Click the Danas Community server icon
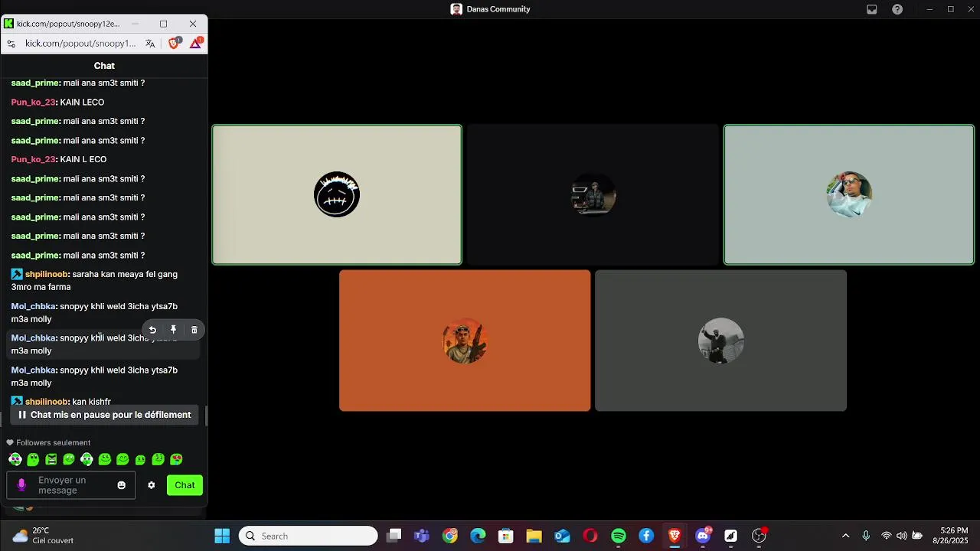 [456, 9]
